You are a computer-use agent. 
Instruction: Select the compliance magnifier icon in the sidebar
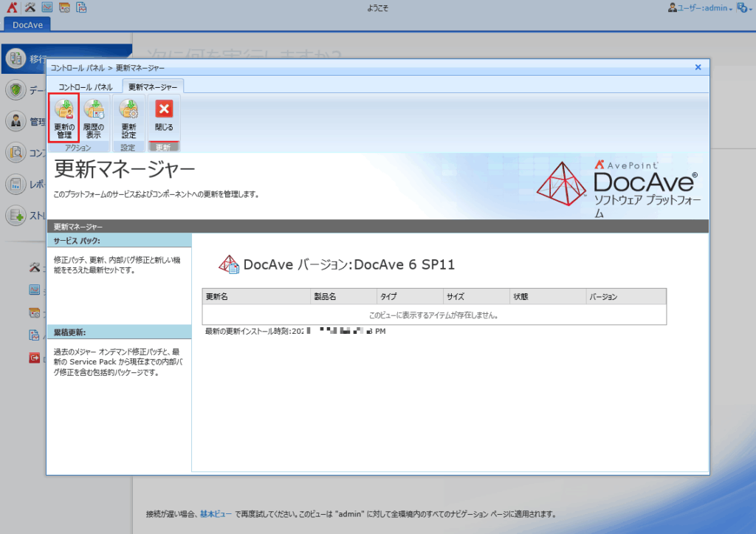coord(16,152)
